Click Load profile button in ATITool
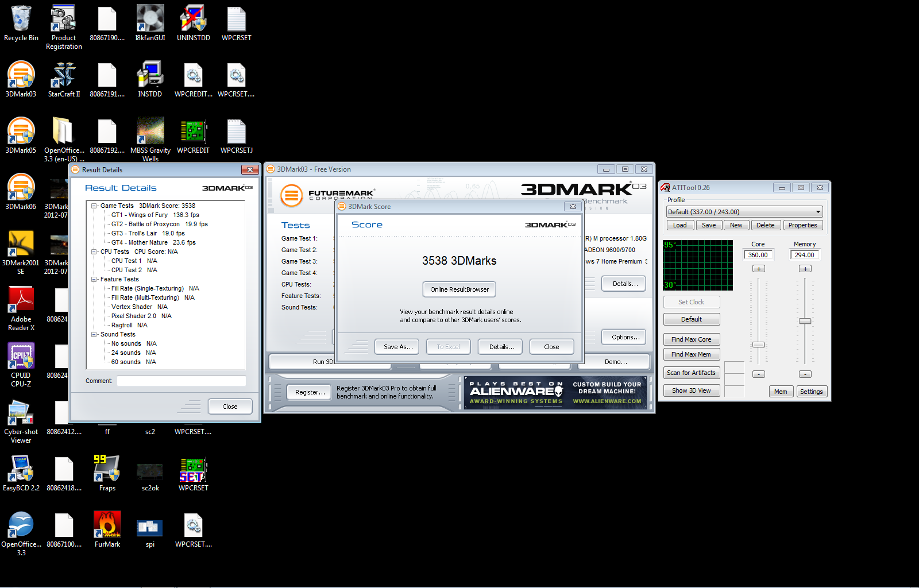The height and width of the screenshot is (588, 919). [x=680, y=225]
